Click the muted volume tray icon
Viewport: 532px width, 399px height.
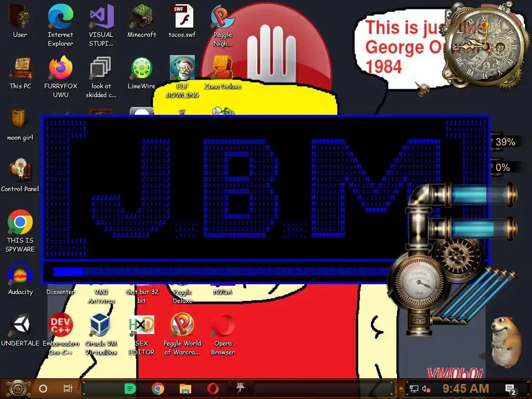(x=426, y=389)
